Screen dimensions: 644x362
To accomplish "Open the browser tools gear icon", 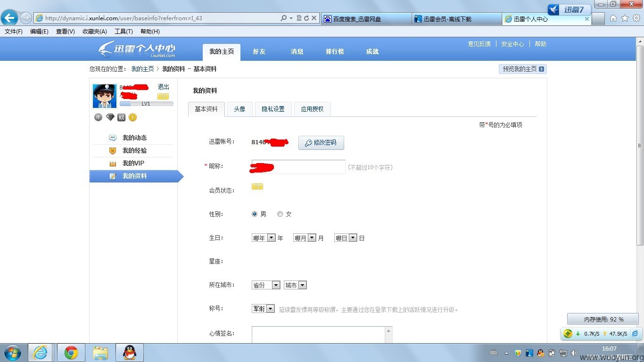I will click(x=636, y=18).
